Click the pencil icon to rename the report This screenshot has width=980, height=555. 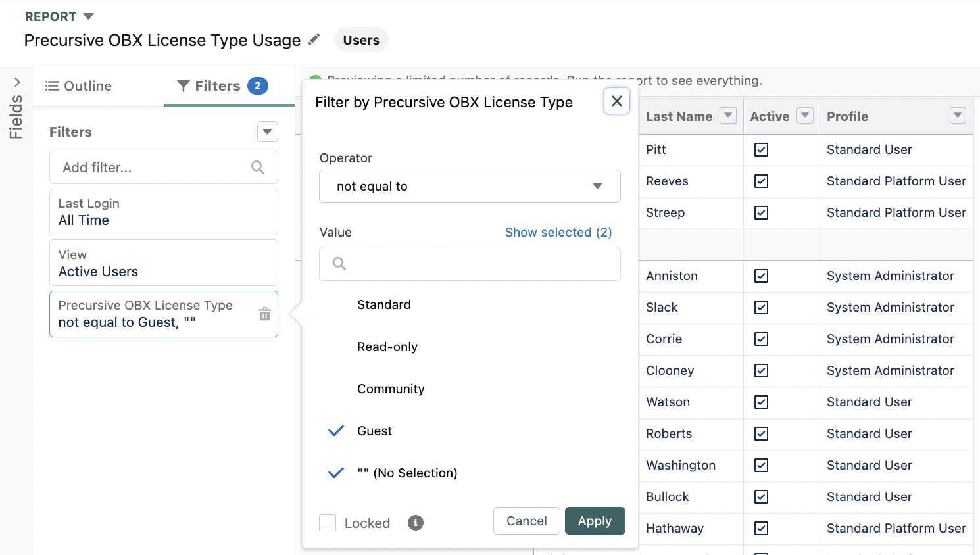[314, 39]
